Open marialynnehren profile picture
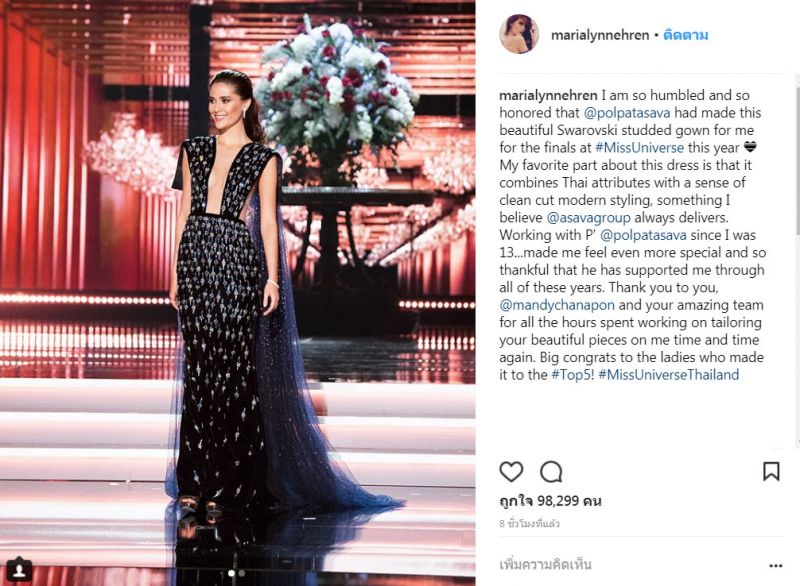Screen dimensions: 800x586 pyautogui.click(x=519, y=35)
